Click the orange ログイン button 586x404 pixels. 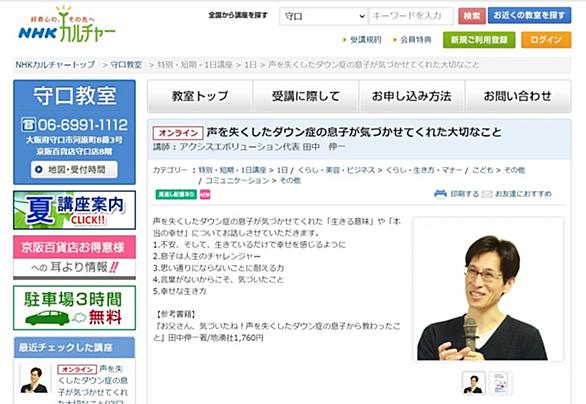(546, 40)
